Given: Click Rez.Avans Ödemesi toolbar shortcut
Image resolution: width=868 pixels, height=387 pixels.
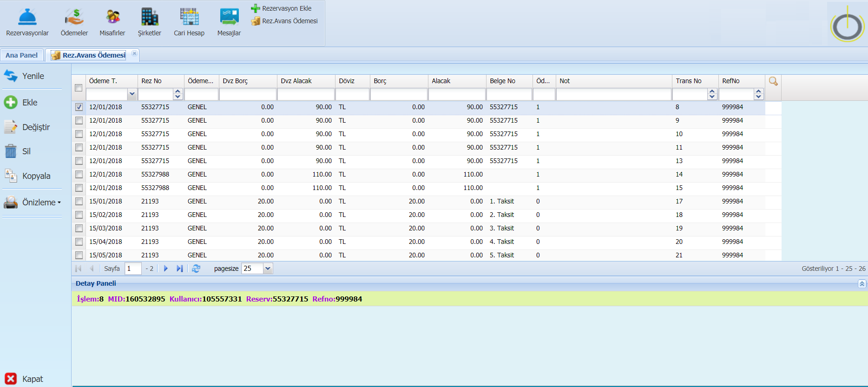Looking at the screenshot, I should point(284,21).
